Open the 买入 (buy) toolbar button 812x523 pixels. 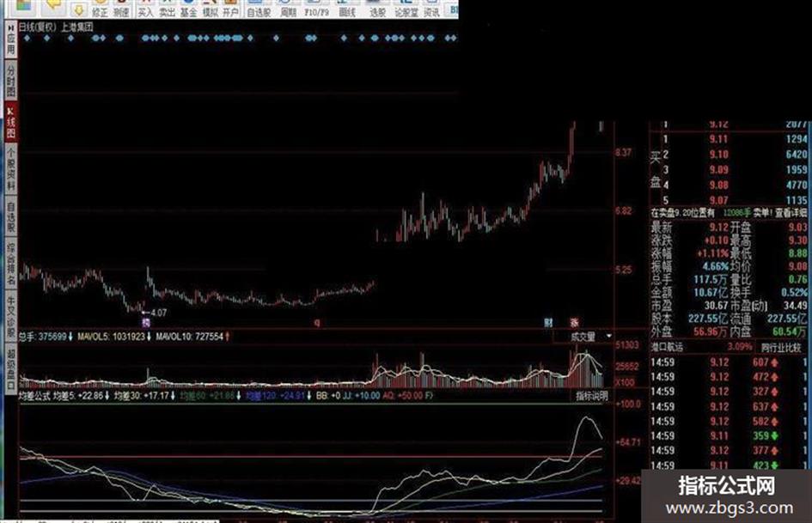(x=145, y=9)
